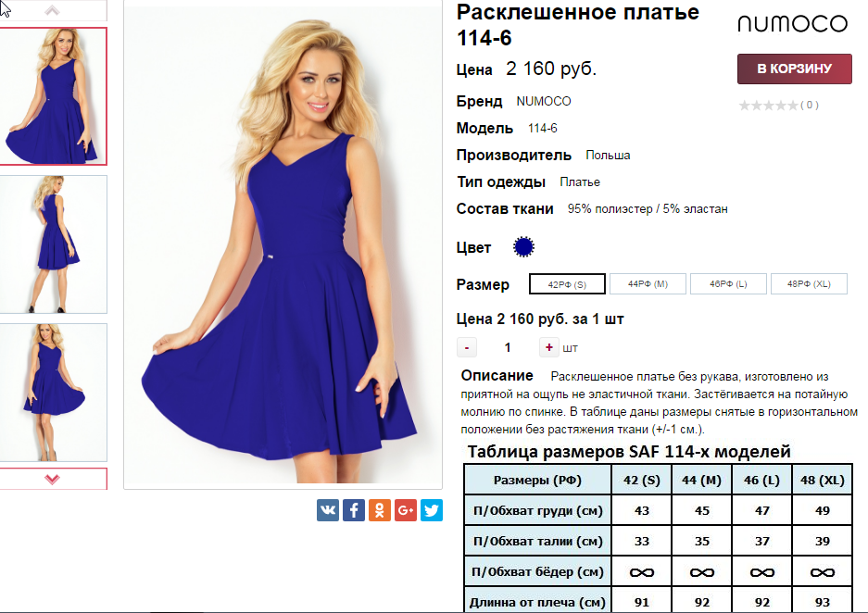Share the dress on Twitter
Viewport: 868px width, 613px height.
(x=432, y=510)
